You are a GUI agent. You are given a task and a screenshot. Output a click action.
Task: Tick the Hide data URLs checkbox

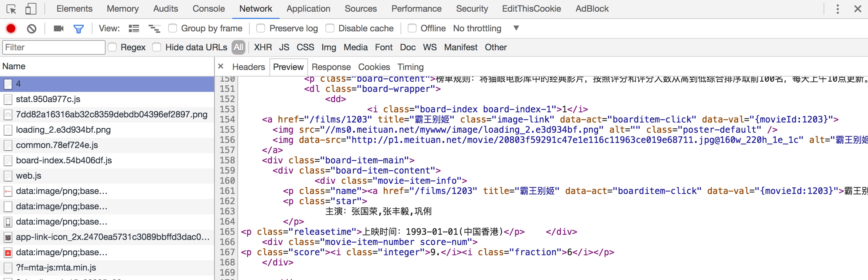tap(157, 47)
